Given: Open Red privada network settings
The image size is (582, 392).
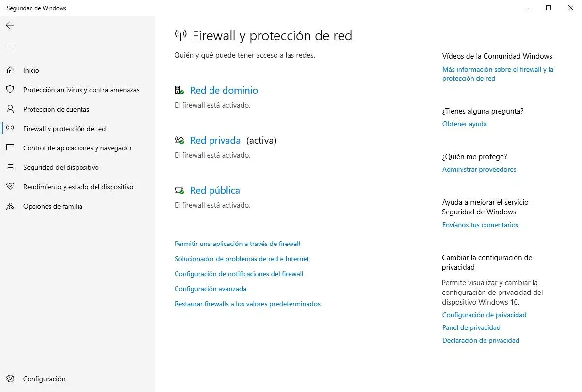Looking at the screenshot, I should [x=215, y=140].
